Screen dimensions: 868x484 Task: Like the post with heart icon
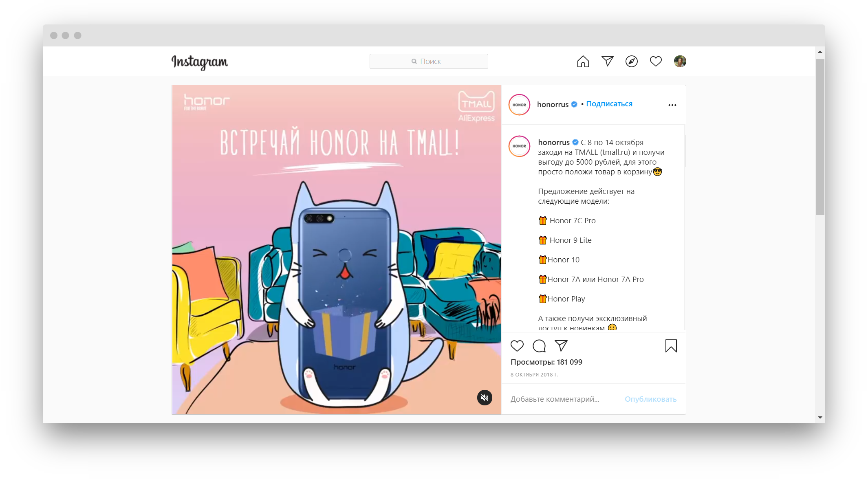(517, 346)
